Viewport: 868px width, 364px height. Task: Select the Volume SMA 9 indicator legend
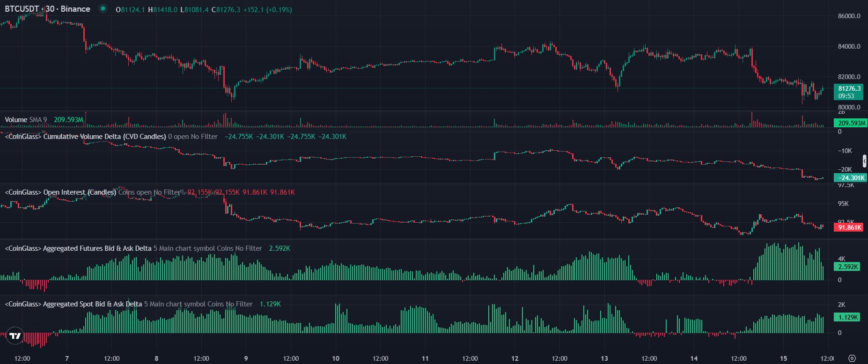tap(26, 120)
